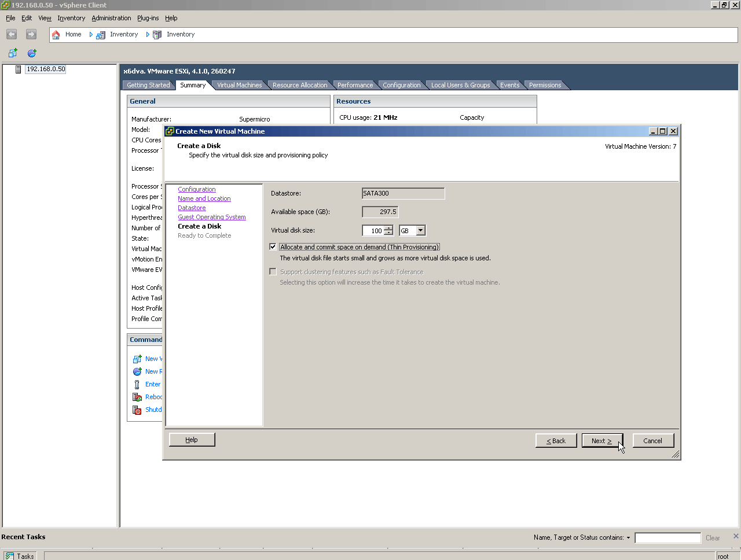Click the Tasks icon in status bar

[x=10, y=556]
